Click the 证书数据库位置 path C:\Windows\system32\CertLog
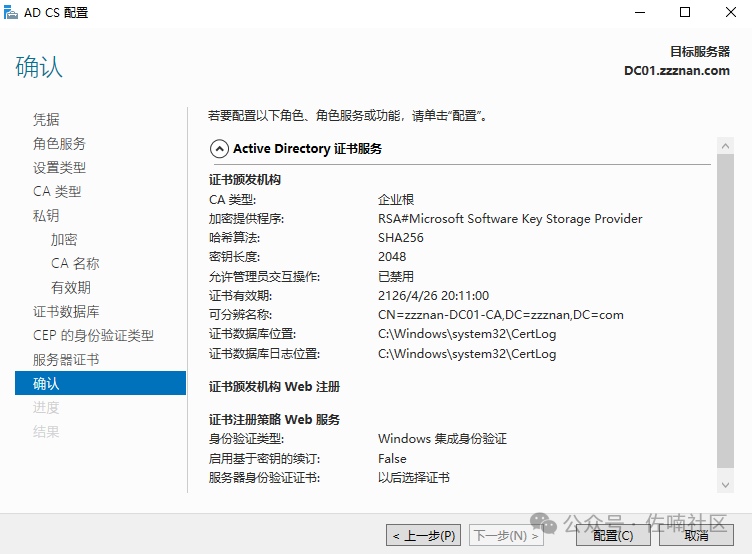This screenshot has width=752, height=554. tap(467, 334)
